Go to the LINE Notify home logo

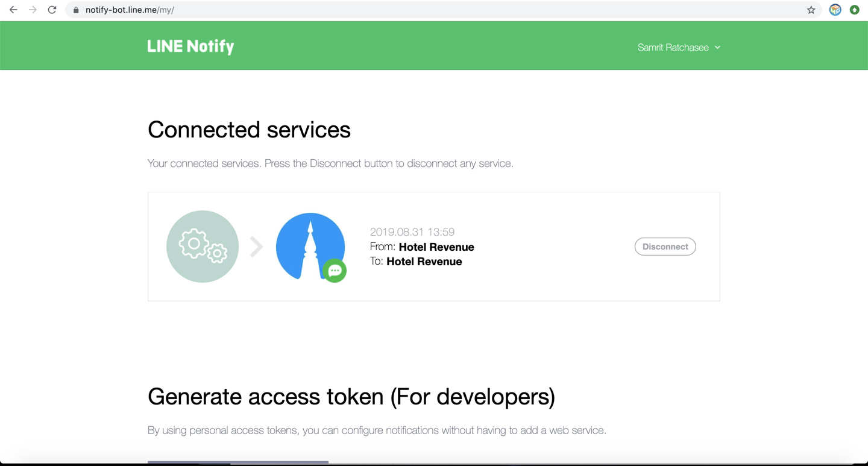tap(190, 46)
